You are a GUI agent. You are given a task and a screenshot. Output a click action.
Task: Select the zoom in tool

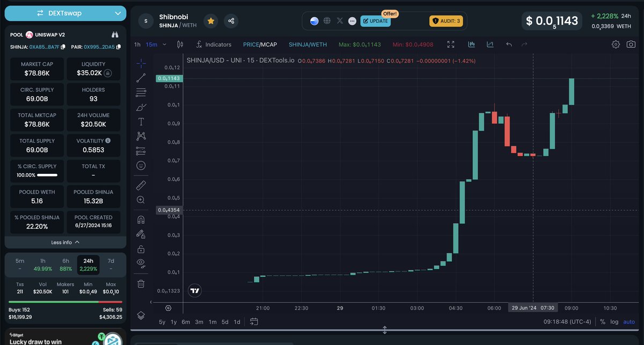click(x=141, y=200)
